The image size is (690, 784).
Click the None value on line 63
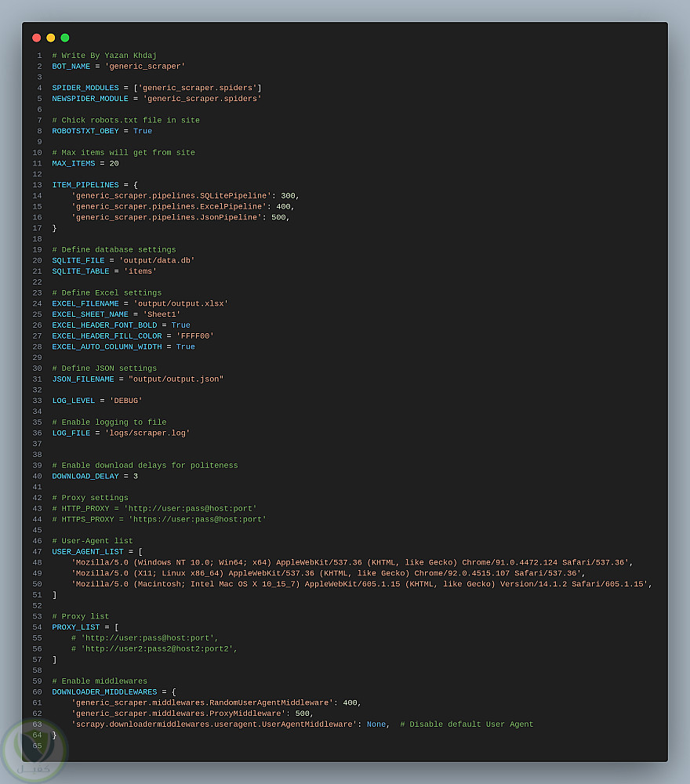click(376, 724)
